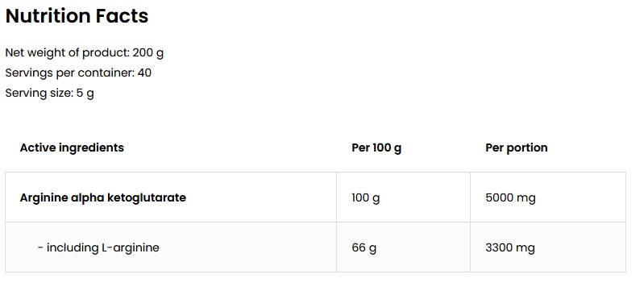This screenshot has width=644, height=295.
Task: Click the 5000 mg value cell
Action: click(548, 197)
